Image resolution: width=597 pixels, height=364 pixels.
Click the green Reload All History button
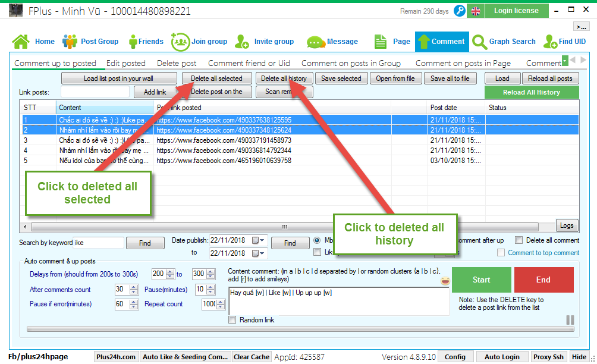(532, 92)
